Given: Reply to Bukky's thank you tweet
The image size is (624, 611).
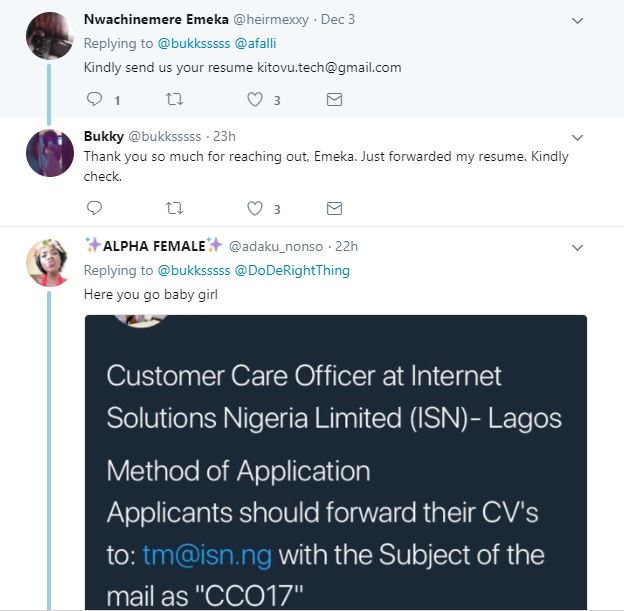Looking at the screenshot, I should (95, 208).
